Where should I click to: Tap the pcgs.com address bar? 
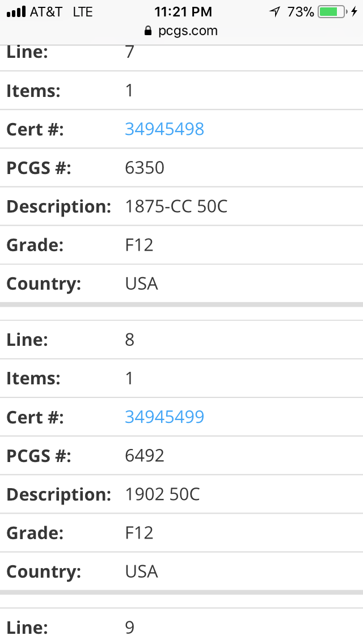click(x=181, y=31)
